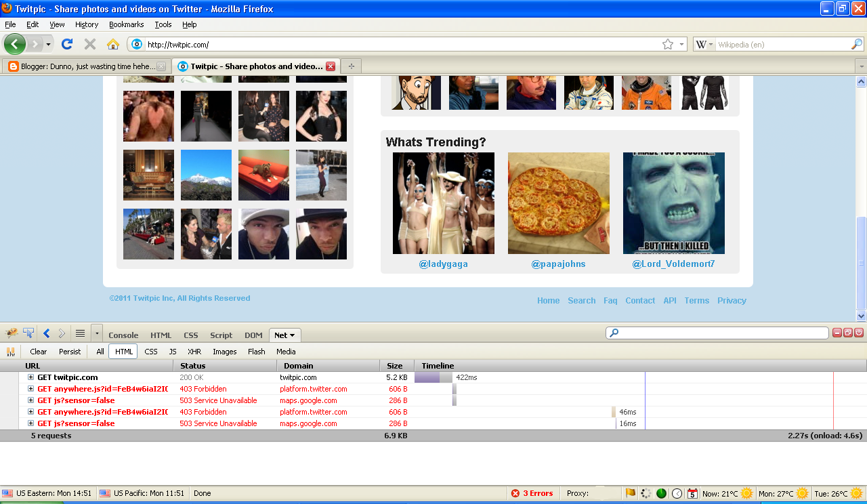
Task: Open address bar URL history dropdown
Action: click(x=681, y=44)
